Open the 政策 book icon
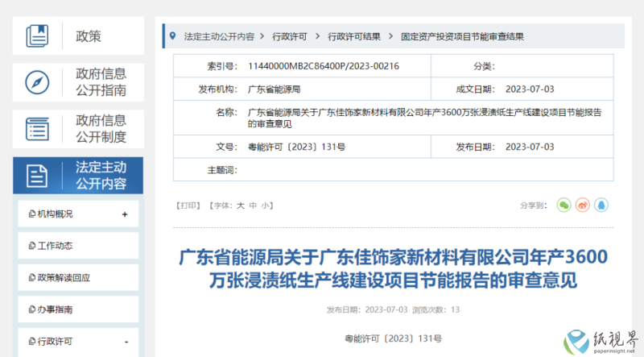The height and width of the screenshot is (357, 644). 37,35
